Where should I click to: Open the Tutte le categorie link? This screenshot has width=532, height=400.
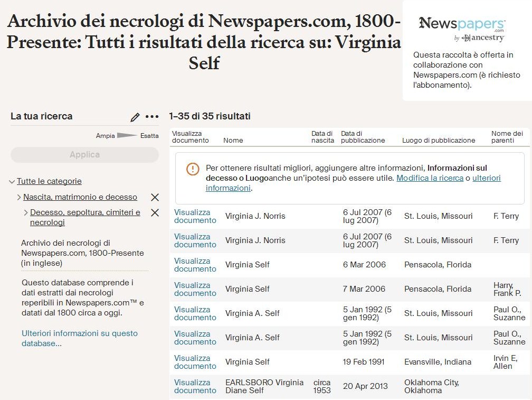pos(49,181)
